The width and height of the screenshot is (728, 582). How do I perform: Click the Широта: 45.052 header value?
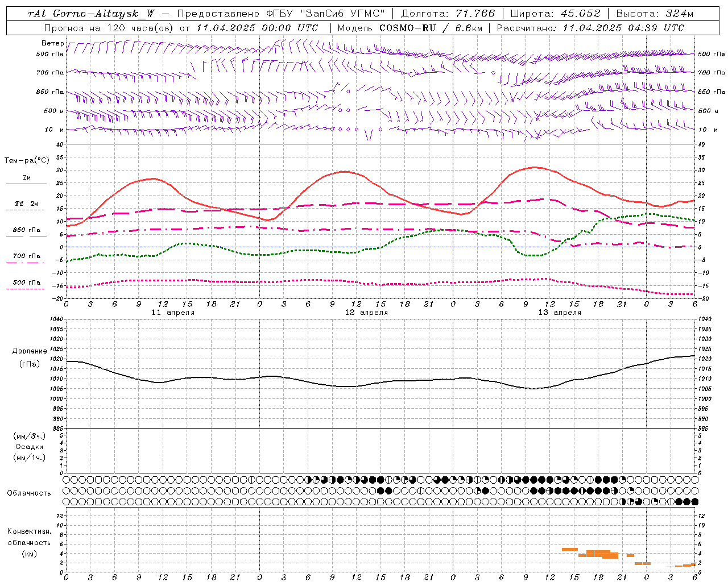coord(555,14)
